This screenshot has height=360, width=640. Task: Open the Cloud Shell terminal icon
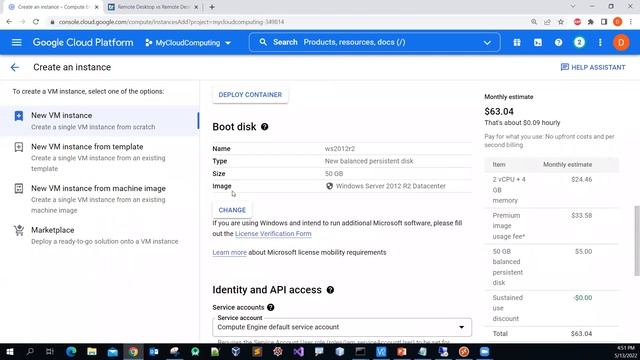pos(538,42)
